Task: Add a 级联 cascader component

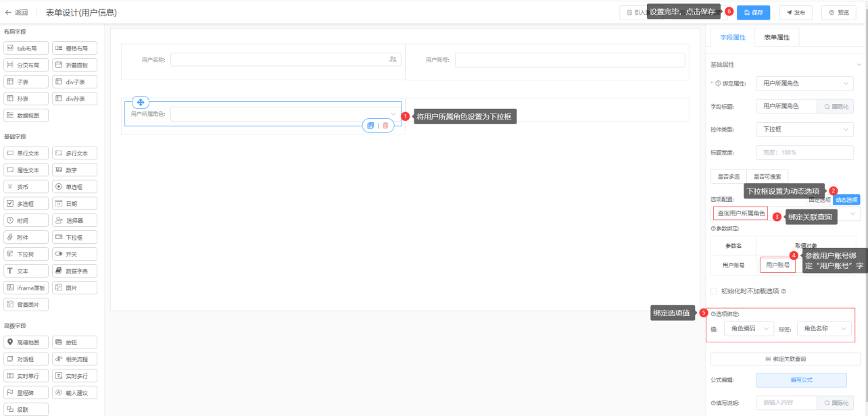Action: point(26,409)
